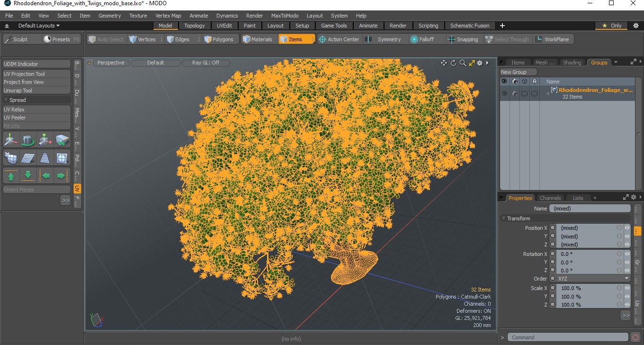
Task: Toggle Position X channel keyframe circle
Action: click(553, 228)
